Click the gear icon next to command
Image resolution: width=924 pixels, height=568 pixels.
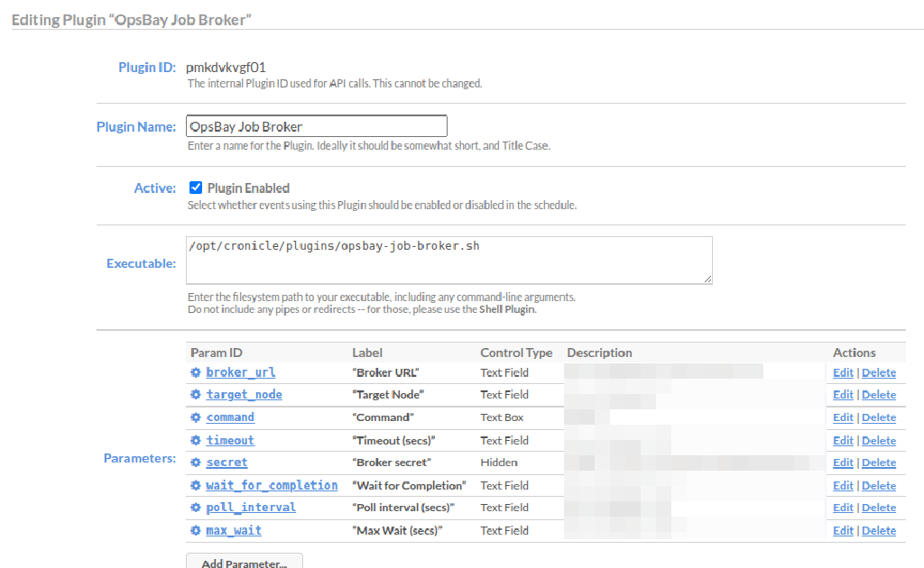(195, 417)
